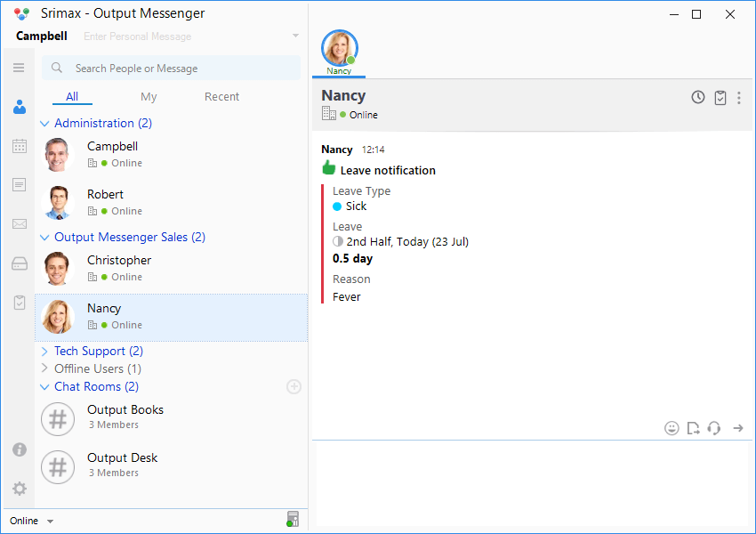Open the Tasks clipboard icon in sidebar
This screenshot has height=534, width=756.
point(20,303)
